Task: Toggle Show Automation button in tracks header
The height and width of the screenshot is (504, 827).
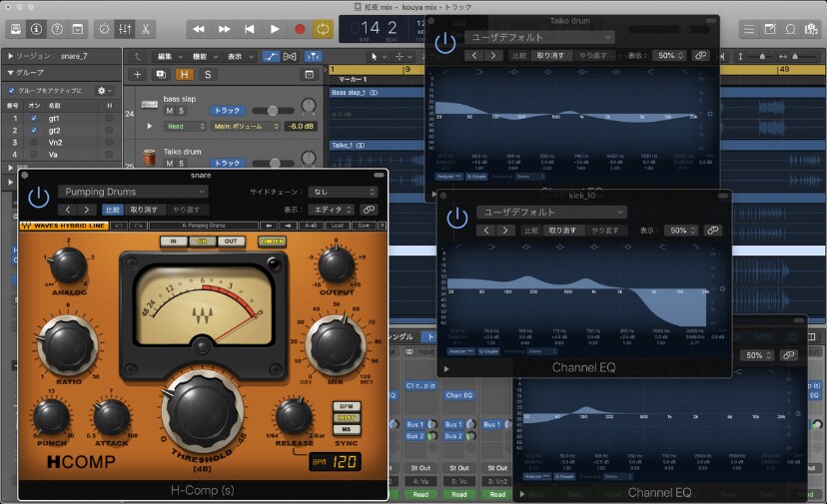Action: click(x=271, y=57)
